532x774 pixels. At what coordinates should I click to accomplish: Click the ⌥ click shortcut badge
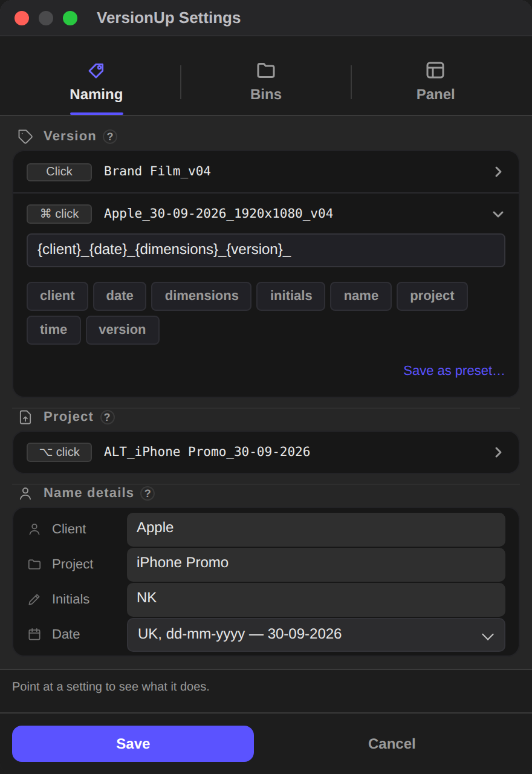(x=59, y=452)
